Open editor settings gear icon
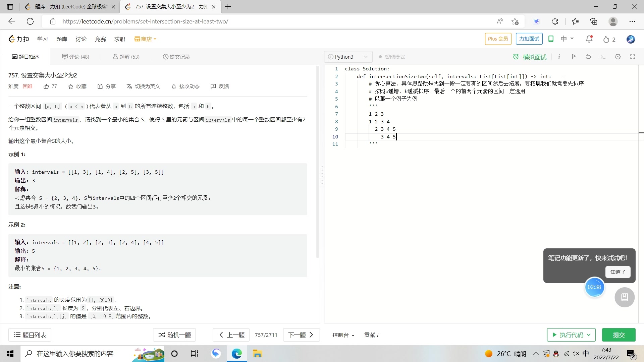 click(x=618, y=57)
